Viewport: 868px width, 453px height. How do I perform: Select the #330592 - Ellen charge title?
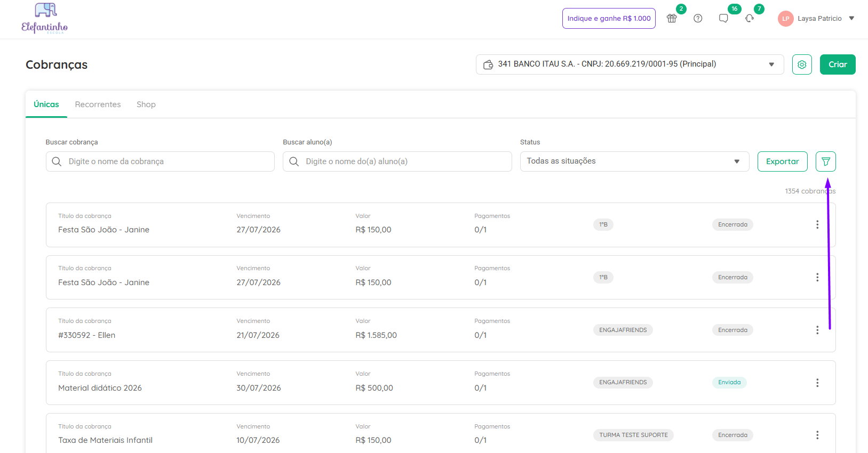(x=87, y=335)
